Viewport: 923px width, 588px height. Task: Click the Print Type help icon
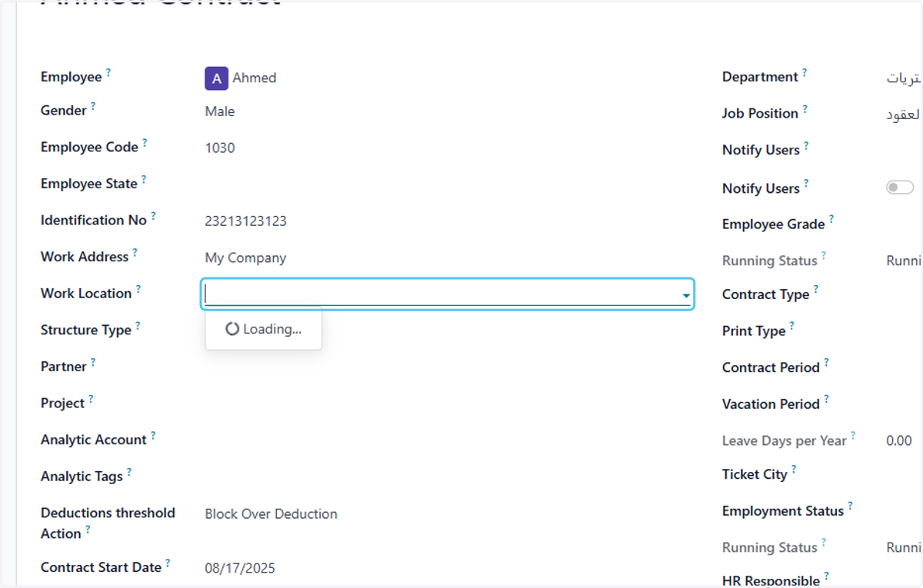tap(792, 327)
